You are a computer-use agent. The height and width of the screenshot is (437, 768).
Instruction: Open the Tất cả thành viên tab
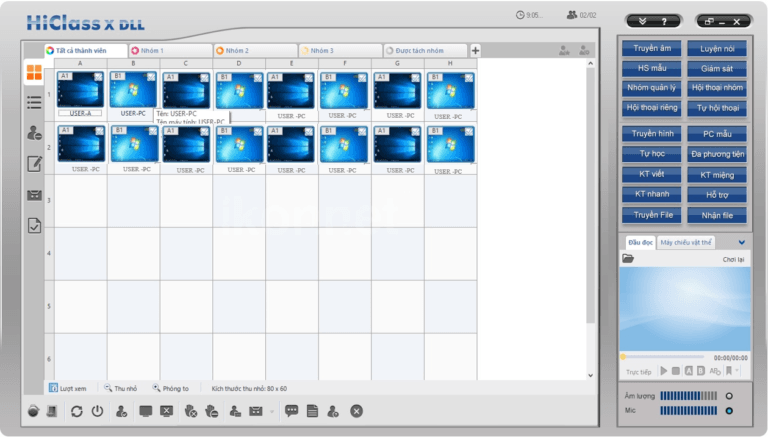[86, 50]
